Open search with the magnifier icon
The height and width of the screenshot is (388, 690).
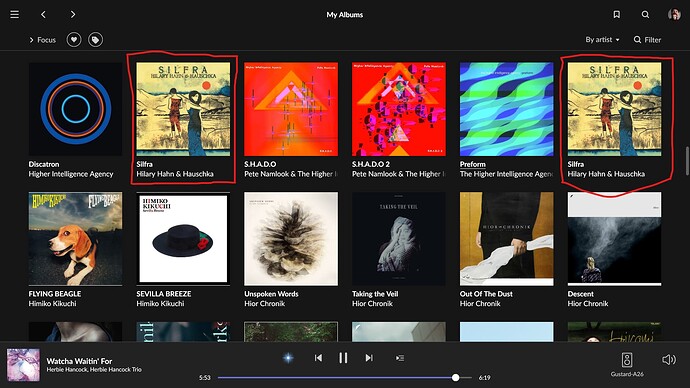click(x=645, y=15)
